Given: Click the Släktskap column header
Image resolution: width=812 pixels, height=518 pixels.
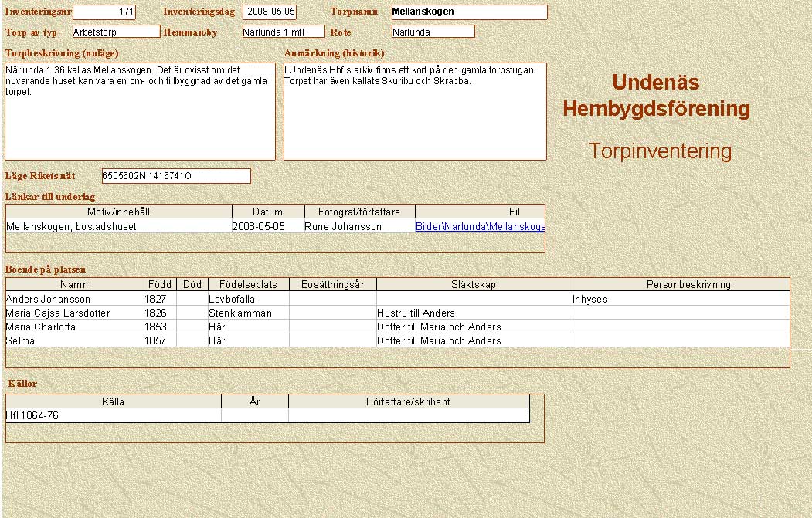Looking at the screenshot, I should tap(473, 285).
